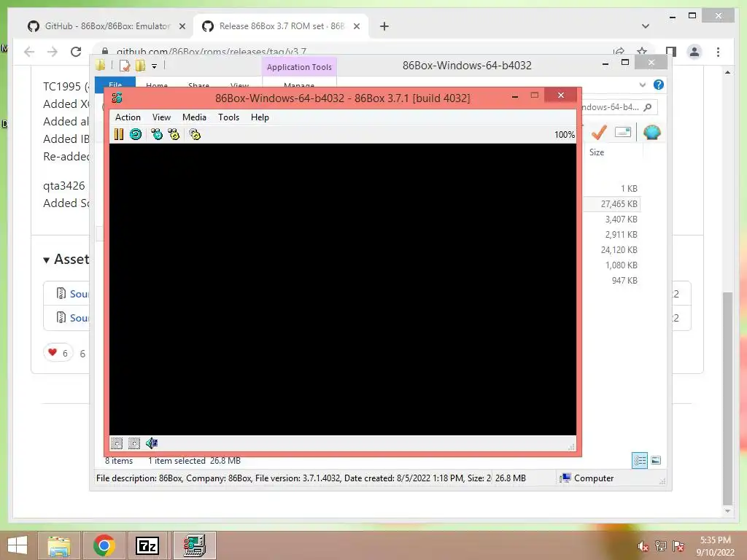The width and height of the screenshot is (747, 560).
Task: Click the Application Tools tab in Explorer
Action: pyautogui.click(x=299, y=67)
